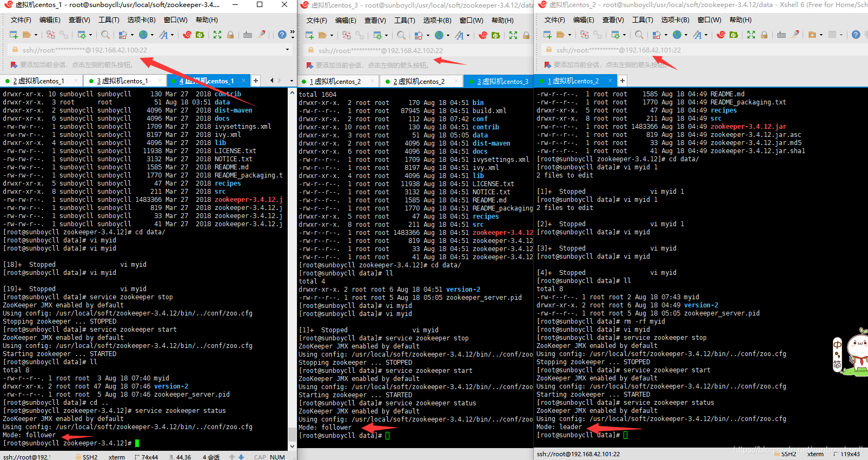Screen dimensions: 868x460
Task: Click keyboard map icon in centos_1 window
Action: [248, 35]
